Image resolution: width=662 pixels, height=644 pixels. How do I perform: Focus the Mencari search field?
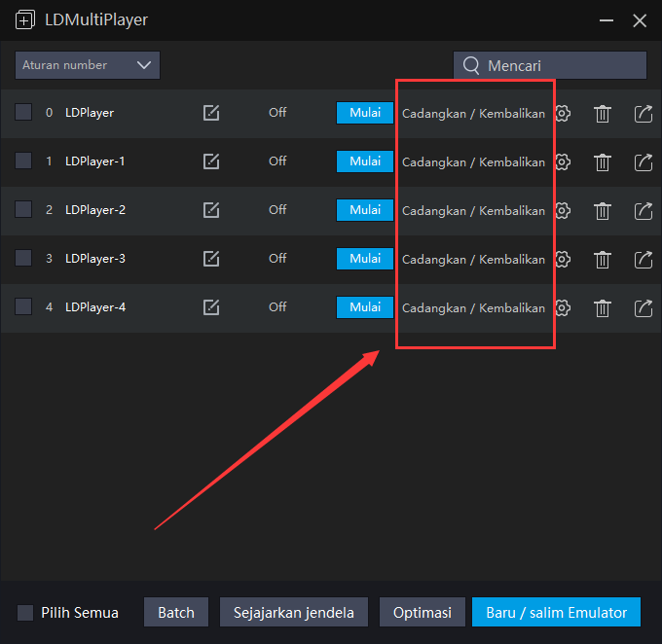(x=550, y=65)
